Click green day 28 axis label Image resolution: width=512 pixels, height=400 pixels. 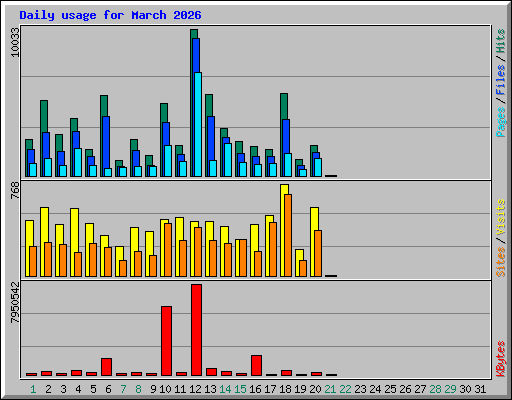(435, 389)
